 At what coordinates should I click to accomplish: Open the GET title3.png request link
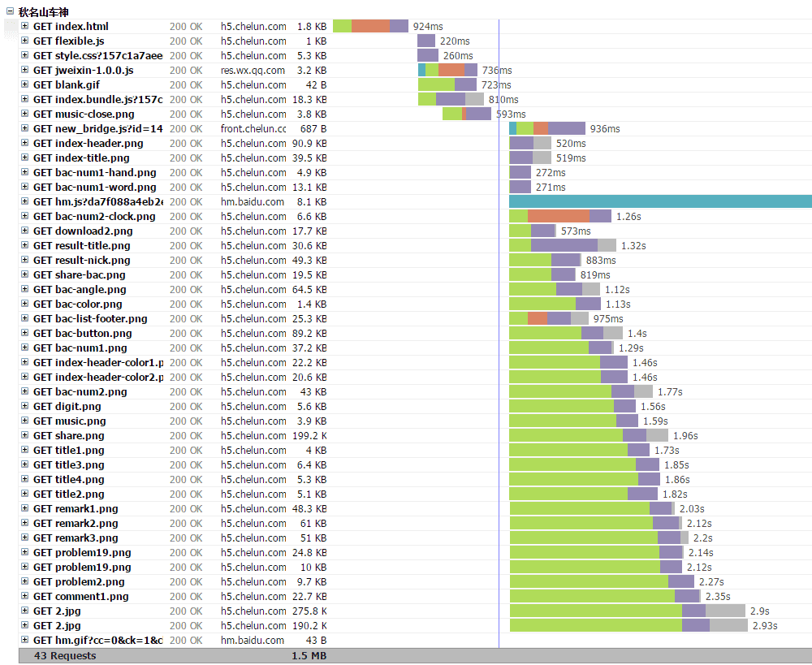tap(69, 465)
